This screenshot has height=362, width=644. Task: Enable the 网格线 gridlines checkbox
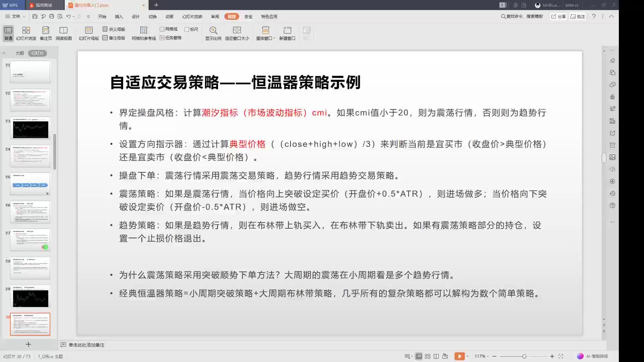pos(162,29)
